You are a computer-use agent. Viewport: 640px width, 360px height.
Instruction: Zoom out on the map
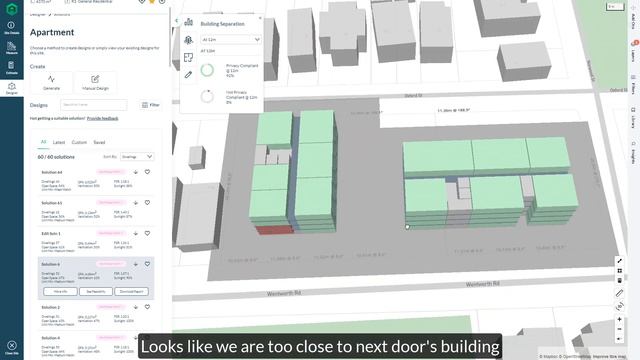pyautogui.click(x=619, y=329)
